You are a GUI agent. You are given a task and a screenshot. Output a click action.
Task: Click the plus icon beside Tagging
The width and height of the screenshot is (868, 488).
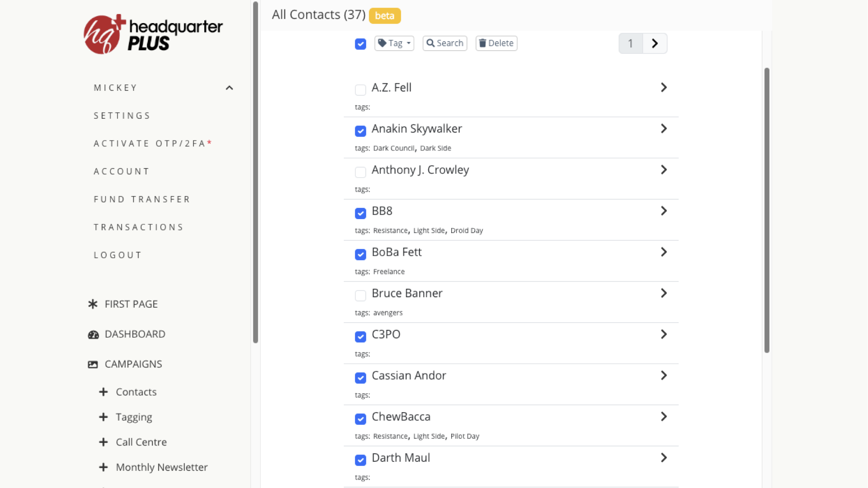[x=104, y=417]
